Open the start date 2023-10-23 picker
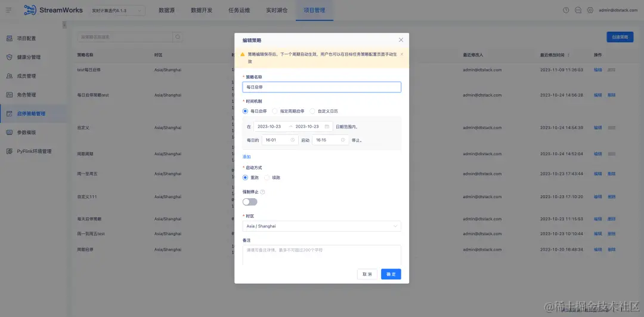The height and width of the screenshot is (317, 644). point(269,127)
